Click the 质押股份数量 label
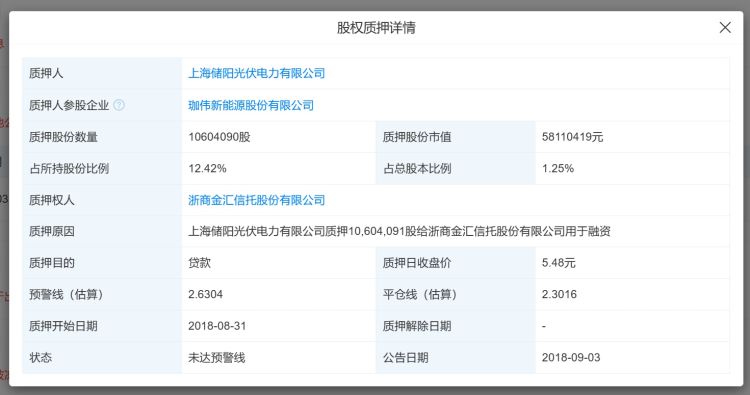Viewport: 750px width, 395px height. 63,137
